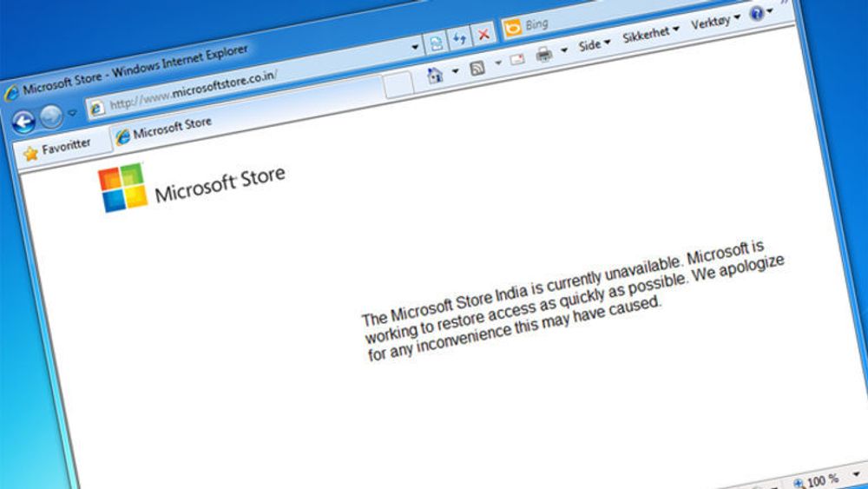
Task: Click the Home page house icon
Action: (x=436, y=75)
